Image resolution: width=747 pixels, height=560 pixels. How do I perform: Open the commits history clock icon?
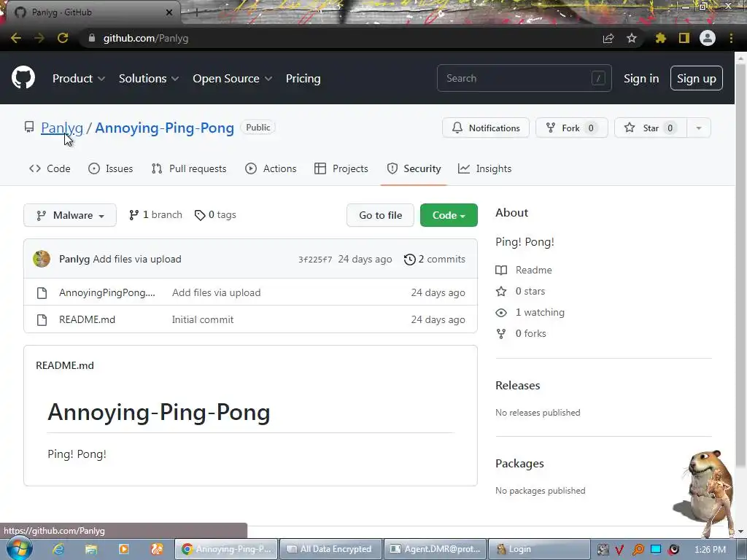410,260
